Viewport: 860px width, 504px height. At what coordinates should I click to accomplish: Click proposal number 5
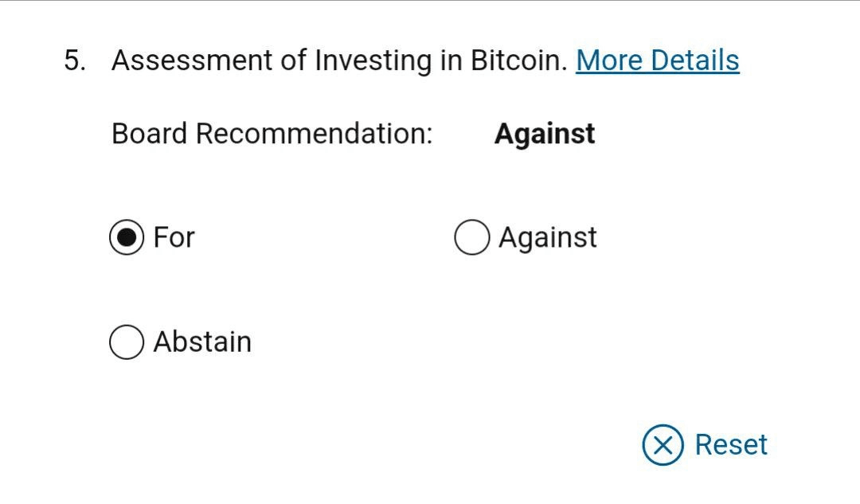coord(75,60)
